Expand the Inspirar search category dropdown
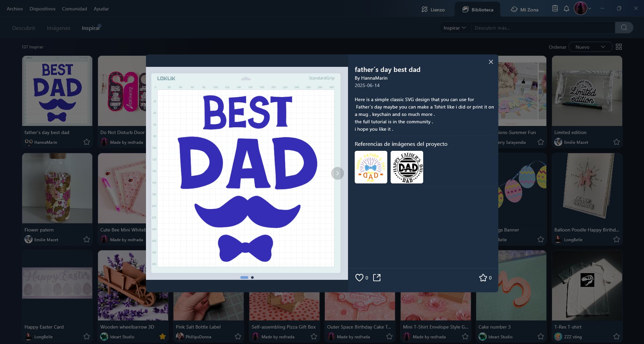This screenshot has height=344, width=644. coord(455,28)
